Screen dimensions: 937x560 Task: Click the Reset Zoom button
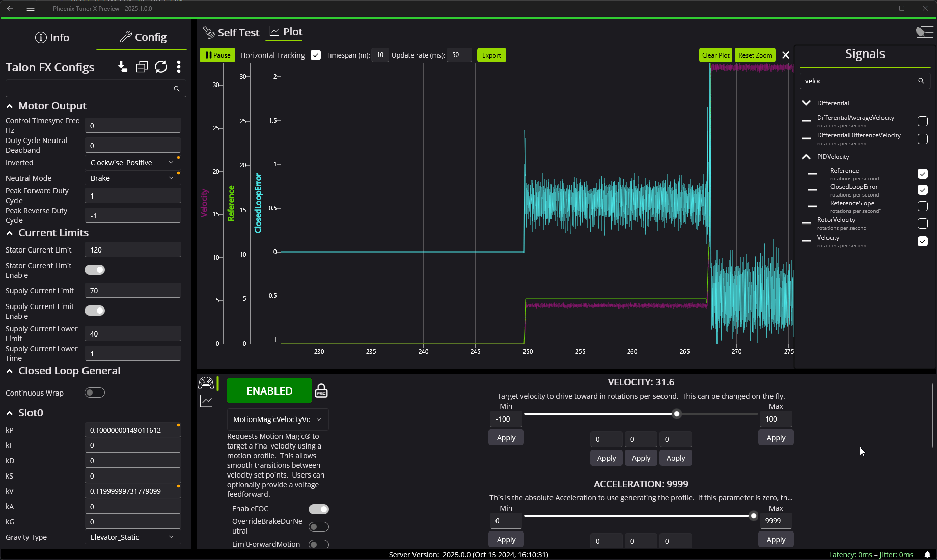tap(755, 55)
